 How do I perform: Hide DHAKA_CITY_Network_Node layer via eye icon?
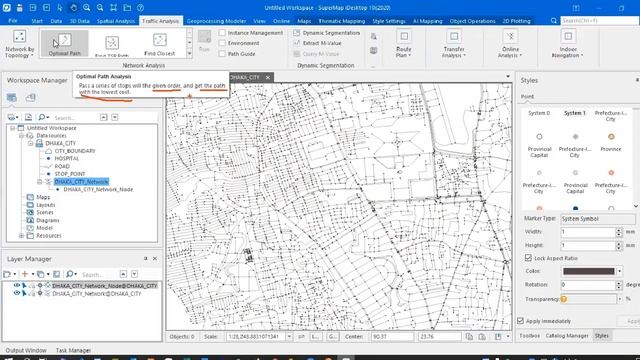point(17,286)
